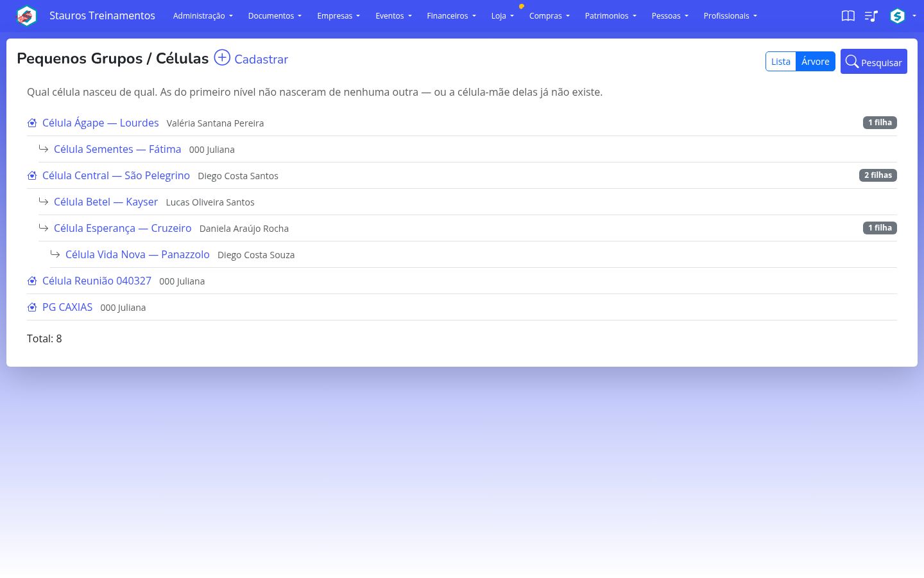924x578 pixels.
Task: Click leader name Valéria Santana Pereira
Action: click(215, 123)
